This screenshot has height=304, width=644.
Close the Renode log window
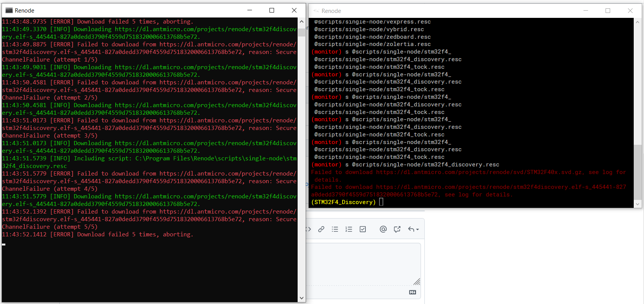[x=294, y=10]
